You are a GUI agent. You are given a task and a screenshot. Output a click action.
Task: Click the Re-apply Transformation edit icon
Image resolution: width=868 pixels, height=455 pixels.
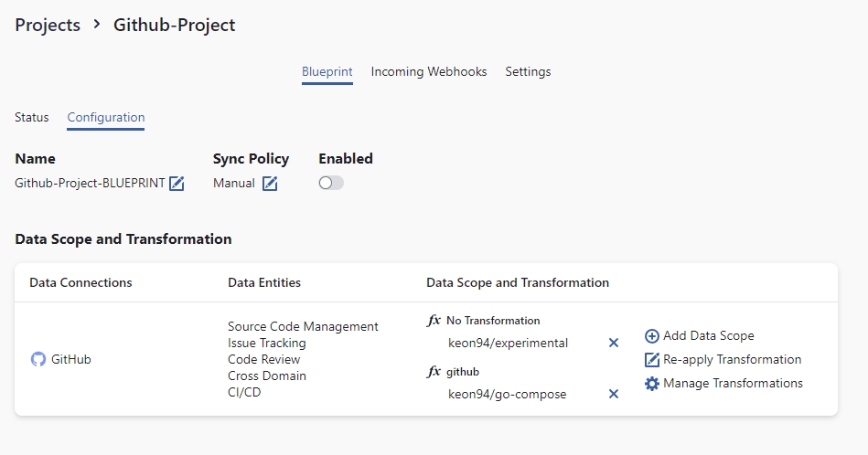point(652,360)
